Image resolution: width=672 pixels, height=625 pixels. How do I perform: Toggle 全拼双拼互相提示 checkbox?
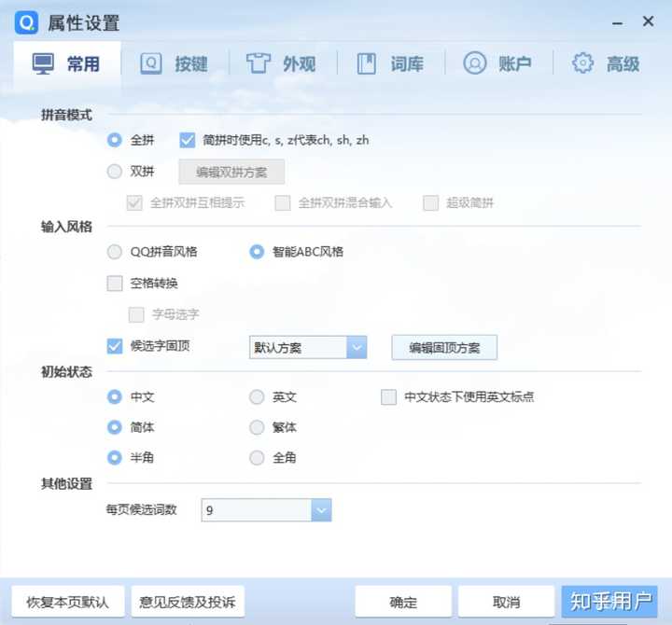(x=134, y=203)
